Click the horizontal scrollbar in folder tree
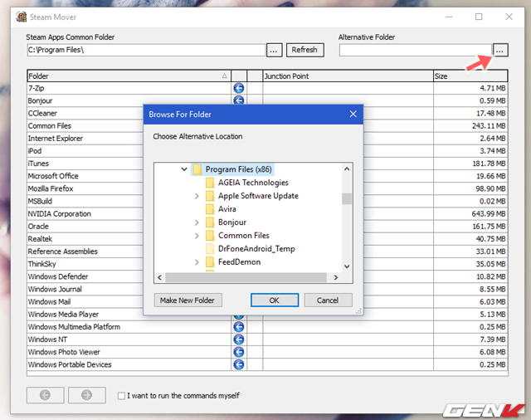 [246, 277]
